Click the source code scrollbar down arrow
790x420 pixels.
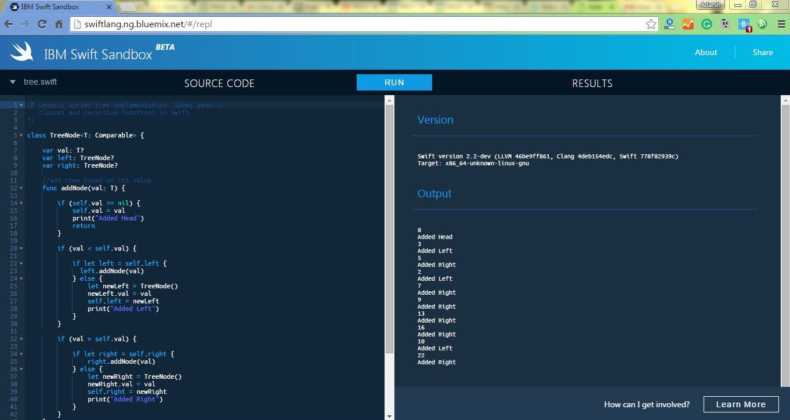(389, 416)
